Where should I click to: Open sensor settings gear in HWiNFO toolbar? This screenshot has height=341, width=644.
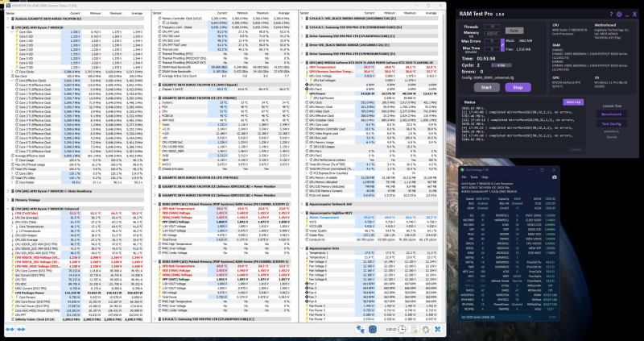click(x=426, y=329)
